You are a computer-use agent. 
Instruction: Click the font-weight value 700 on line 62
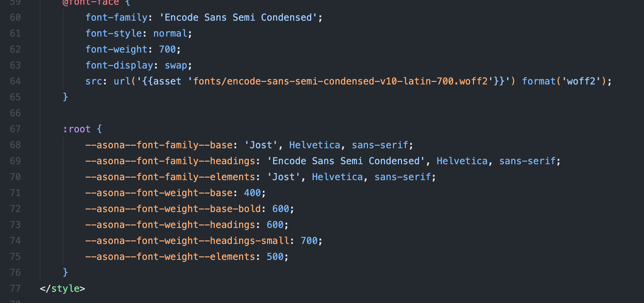pos(167,49)
